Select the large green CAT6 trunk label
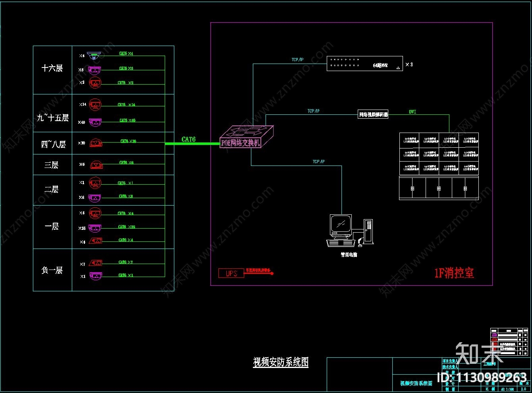This screenshot has height=393, width=532. tap(189, 139)
